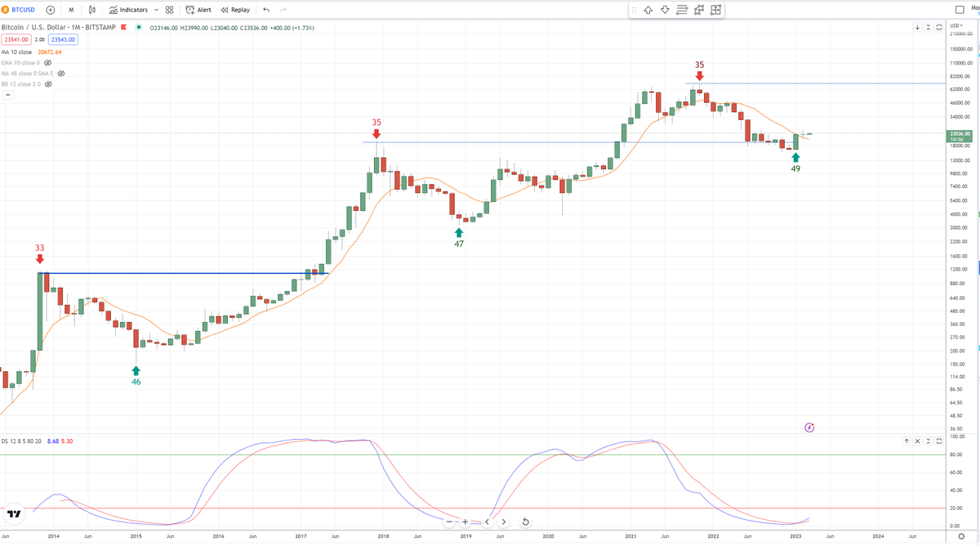Select the red arrow labeled 33
This screenshot has height=546, width=980.
40,258
